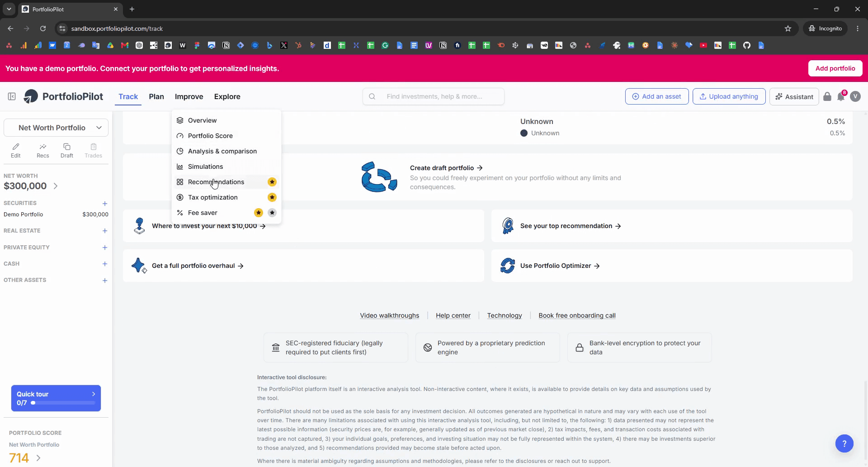Screen dimensions: 868x467
Task: Add a Real Estate asset with plus
Action: 105,231
